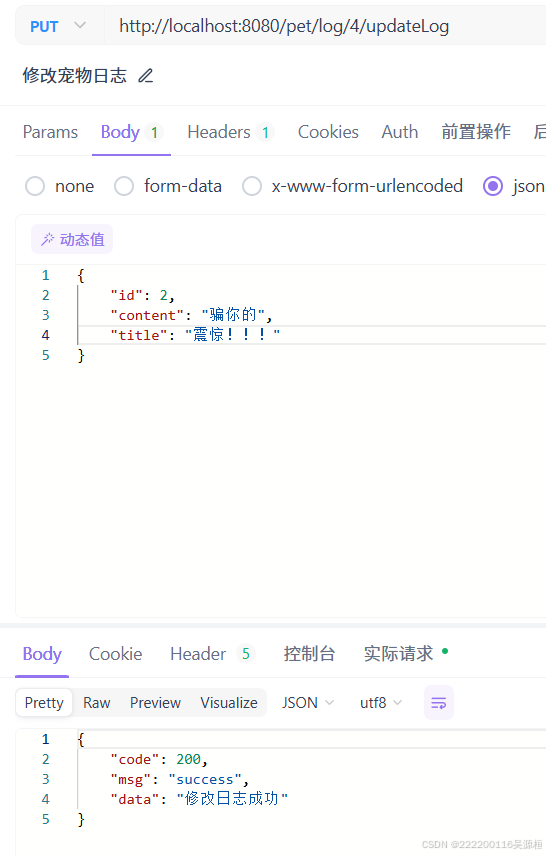This screenshot has height=856, width=546.
Task: Switch to Raw response view
Action: (97, 703)
